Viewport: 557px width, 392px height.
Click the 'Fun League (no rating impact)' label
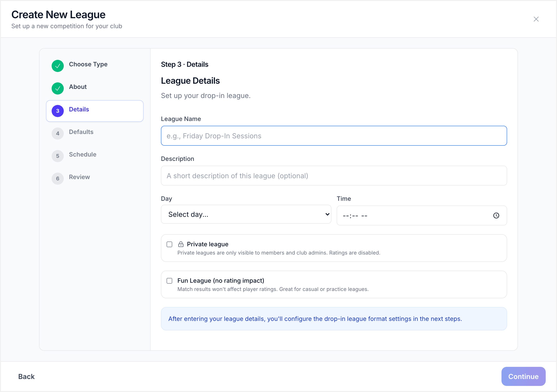click(x=221, y=280)
